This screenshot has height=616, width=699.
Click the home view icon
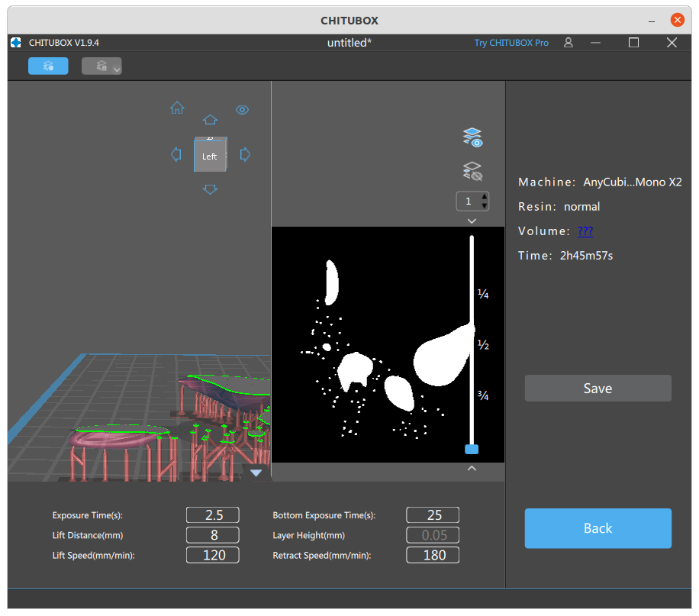pyautogui.click(x=177, y=108)
